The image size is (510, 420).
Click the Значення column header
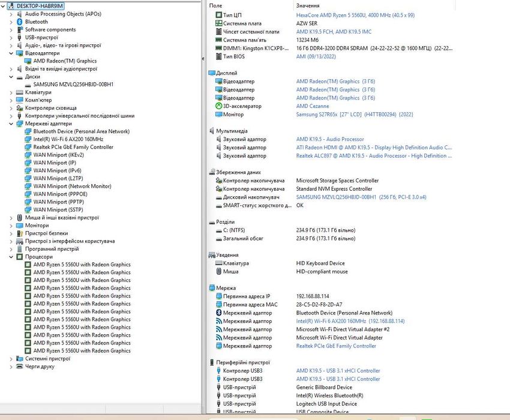pyautogui.click(x=308, y=5)
